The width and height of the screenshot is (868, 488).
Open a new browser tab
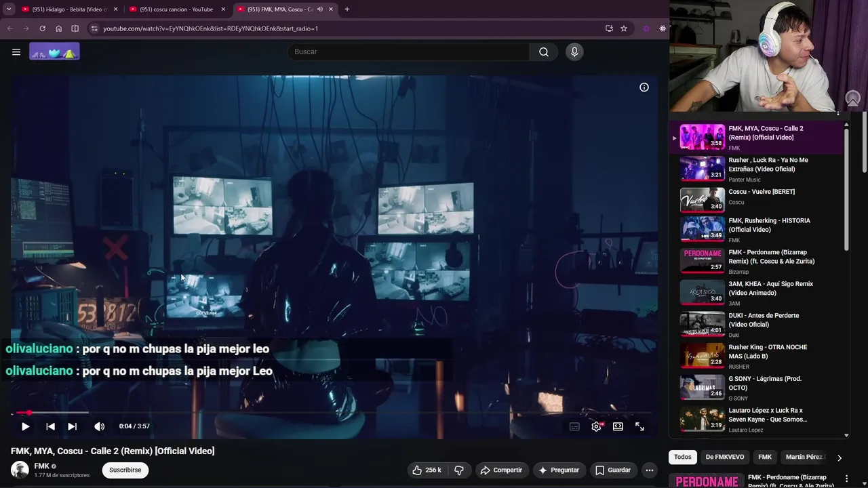(x=347, y=9)
